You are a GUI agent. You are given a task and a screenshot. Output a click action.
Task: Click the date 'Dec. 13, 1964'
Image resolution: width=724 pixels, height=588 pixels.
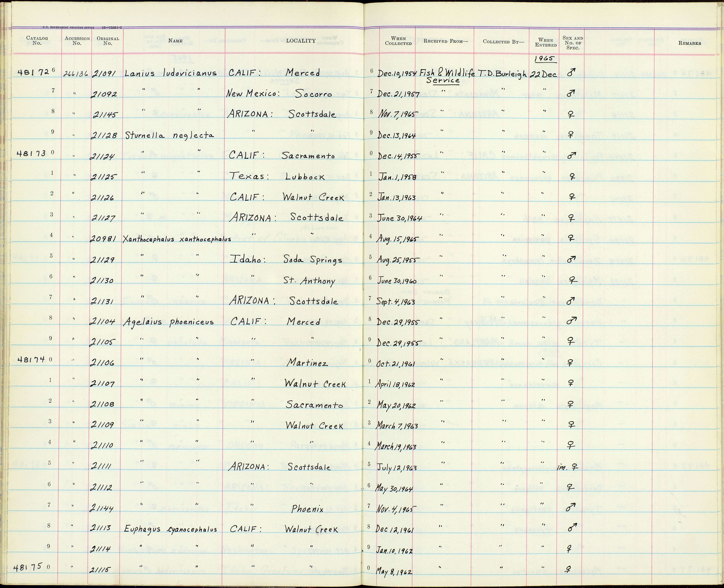click(397, 136)
